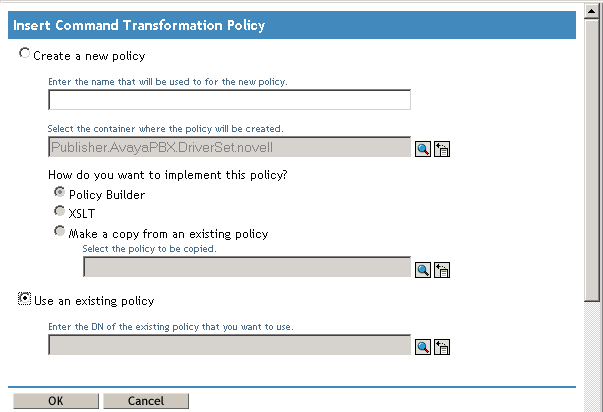Click the policy to be copied field

246,267
